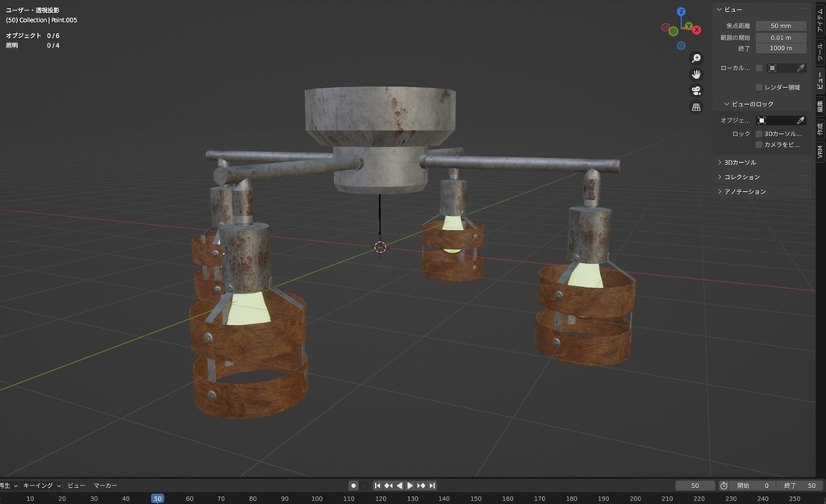Toggle camera view icon
This screenshot has width=826, height=504.
(x=696, y=90)
